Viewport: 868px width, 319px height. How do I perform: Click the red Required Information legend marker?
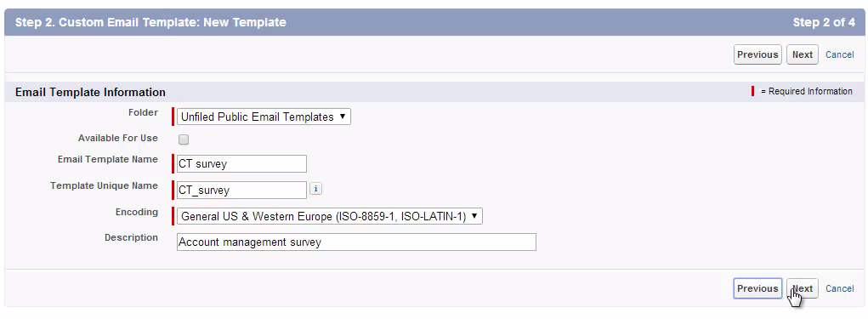[753, 91]
